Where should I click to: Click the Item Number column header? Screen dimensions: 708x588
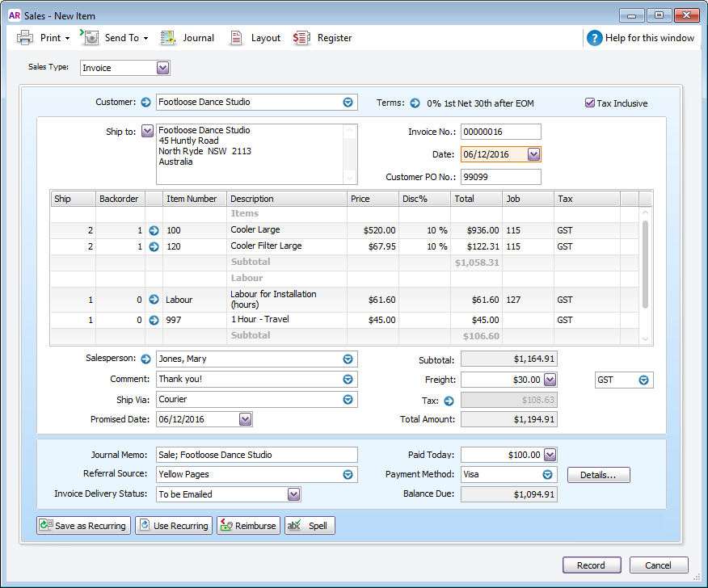point(195,199)
